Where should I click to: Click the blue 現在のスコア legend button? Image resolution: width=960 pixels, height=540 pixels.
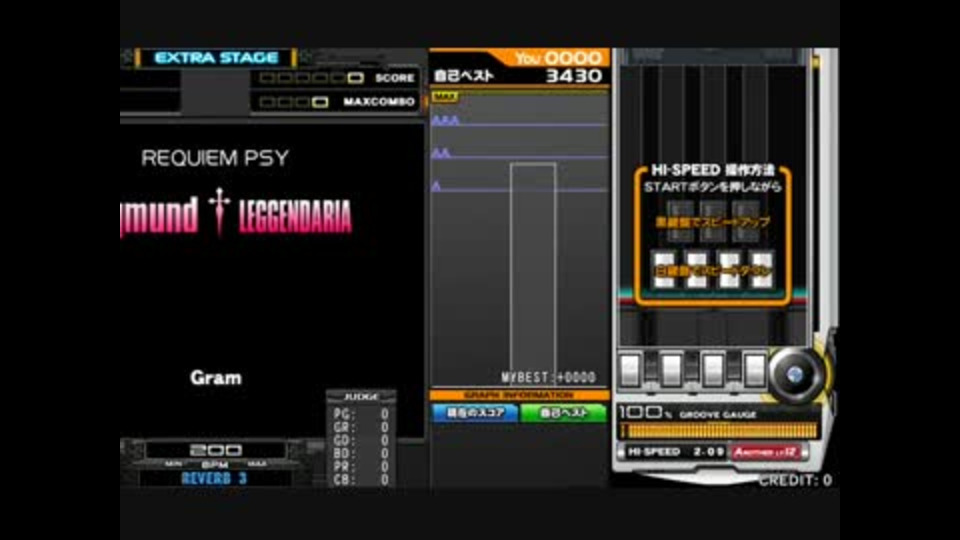(x=474, y=413)
